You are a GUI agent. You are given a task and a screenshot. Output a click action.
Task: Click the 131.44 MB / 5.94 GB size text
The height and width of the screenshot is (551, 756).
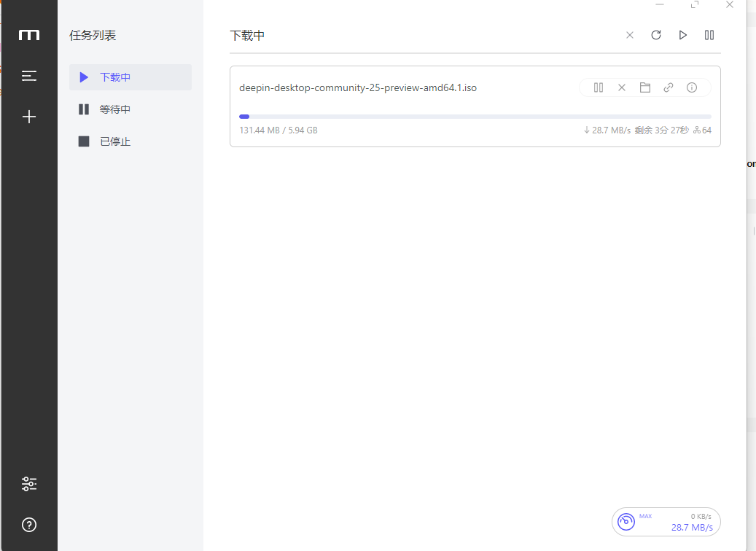[278, 130]
